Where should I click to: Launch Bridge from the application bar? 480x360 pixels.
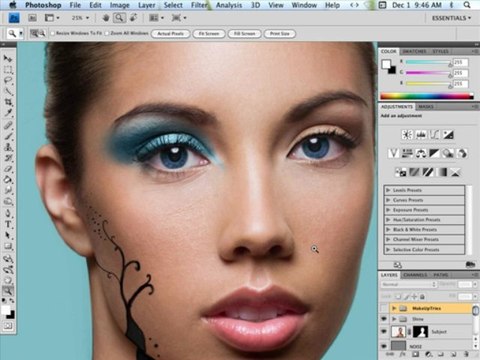32,18
